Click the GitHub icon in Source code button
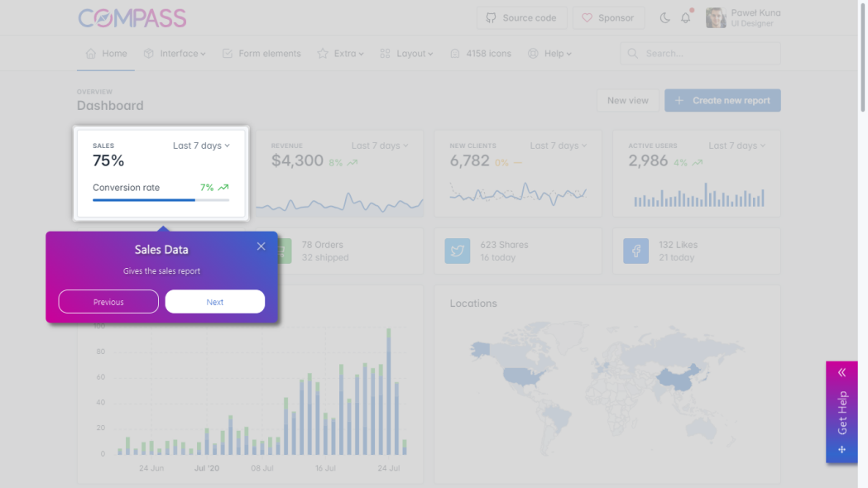Image resolution: width=868 pixels, height=488 pixels. pos(492,17)
